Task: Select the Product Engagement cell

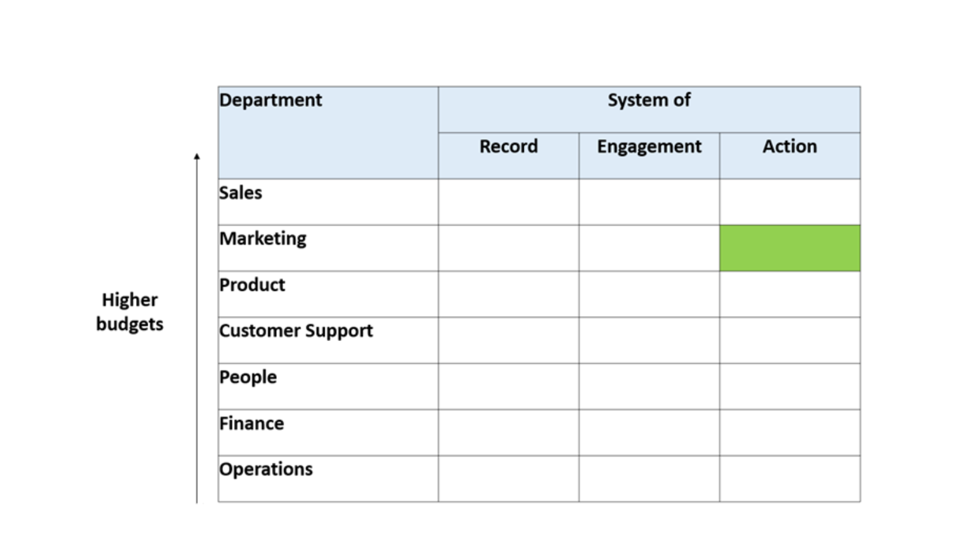Action: 649,294
